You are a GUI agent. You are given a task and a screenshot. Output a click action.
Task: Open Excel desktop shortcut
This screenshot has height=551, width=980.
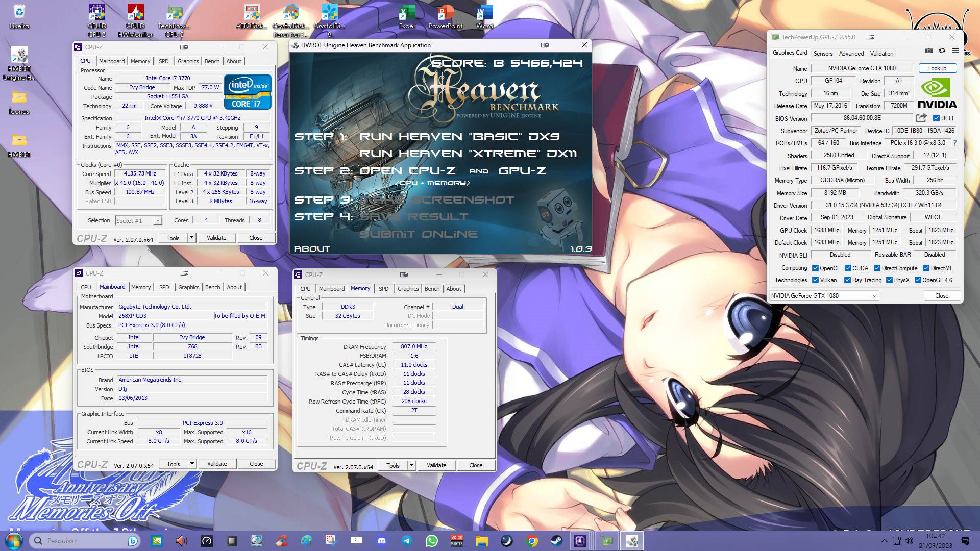(x=407, y=16)
